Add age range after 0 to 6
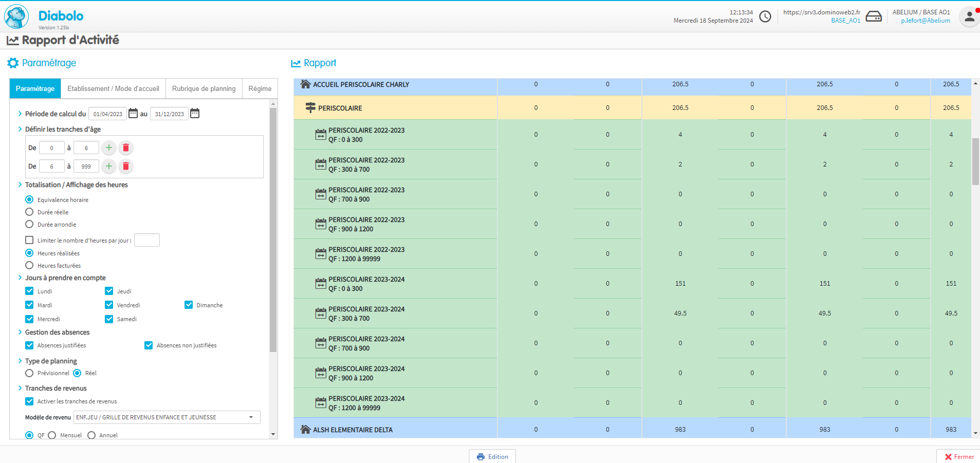Viewport: 980px width, 463px height. [x=109, y=148]
